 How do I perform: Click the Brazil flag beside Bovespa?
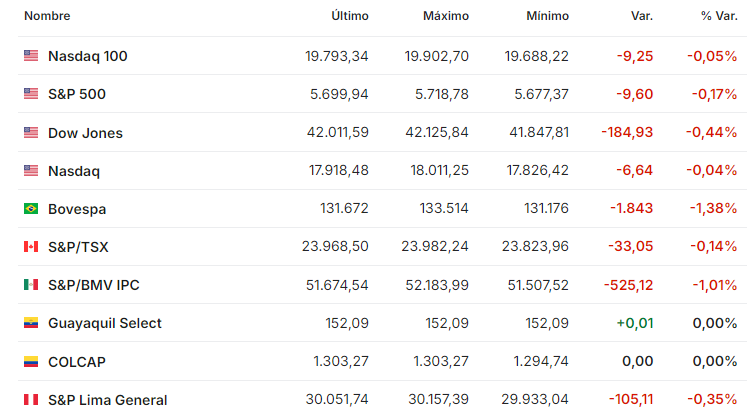[x=31, y=209]
